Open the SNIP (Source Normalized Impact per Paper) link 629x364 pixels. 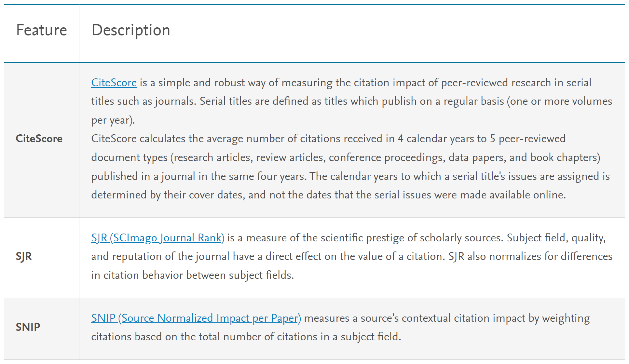[196, 318]
